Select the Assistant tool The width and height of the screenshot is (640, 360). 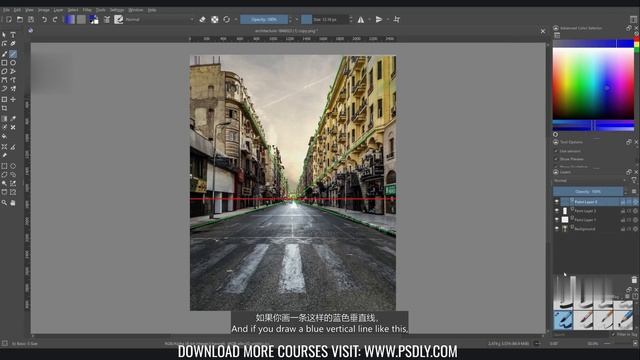4,147
